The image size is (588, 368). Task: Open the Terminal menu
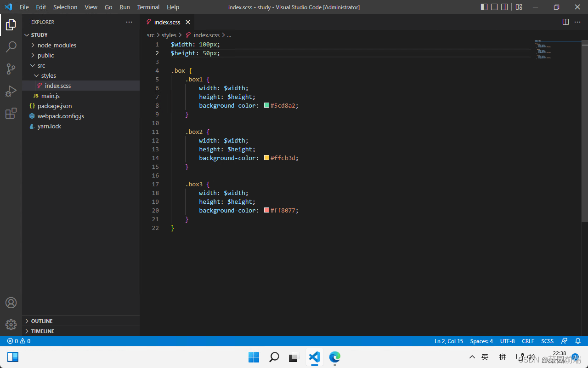pyautogui.click(x=148, y=7)
